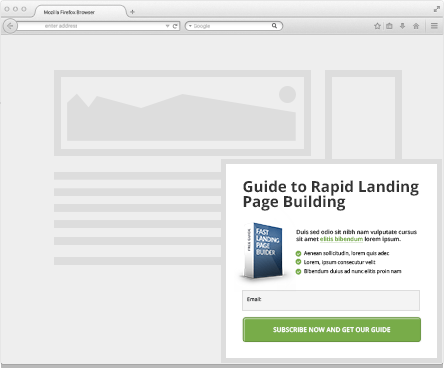Go to home page icon
This screenshot has width=444, height=368.
416,26
